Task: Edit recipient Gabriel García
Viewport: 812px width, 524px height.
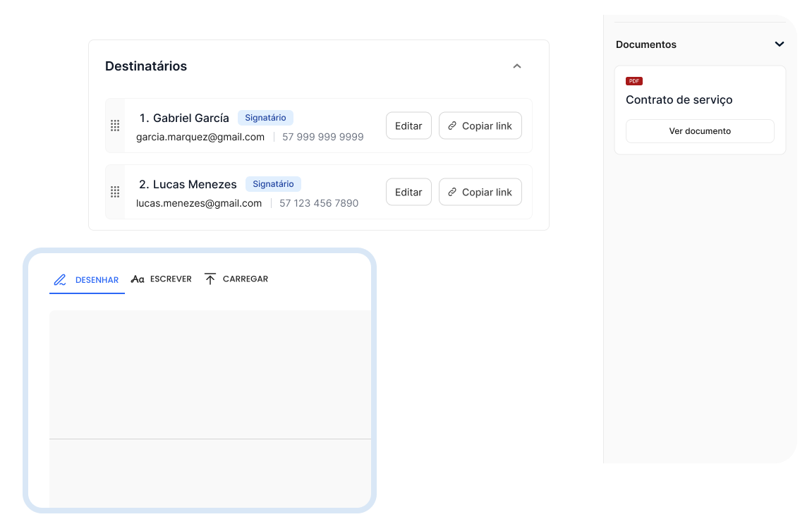Action: (x=408, y=126)
